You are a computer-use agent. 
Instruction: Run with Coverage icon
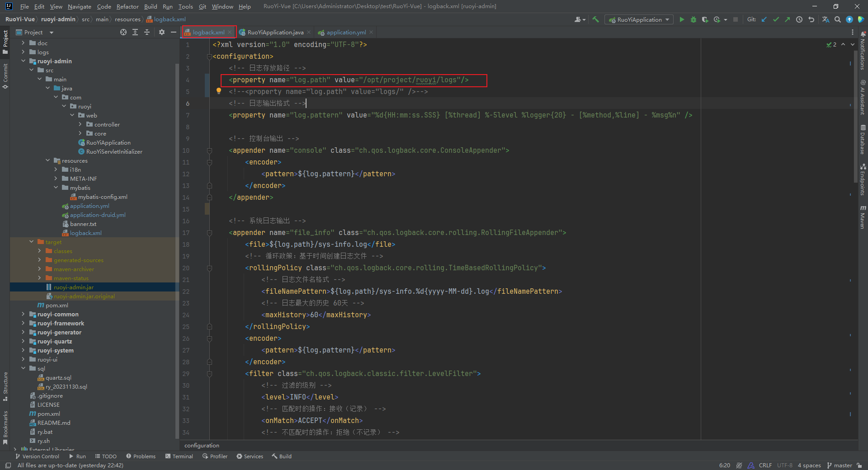[705, 19]
